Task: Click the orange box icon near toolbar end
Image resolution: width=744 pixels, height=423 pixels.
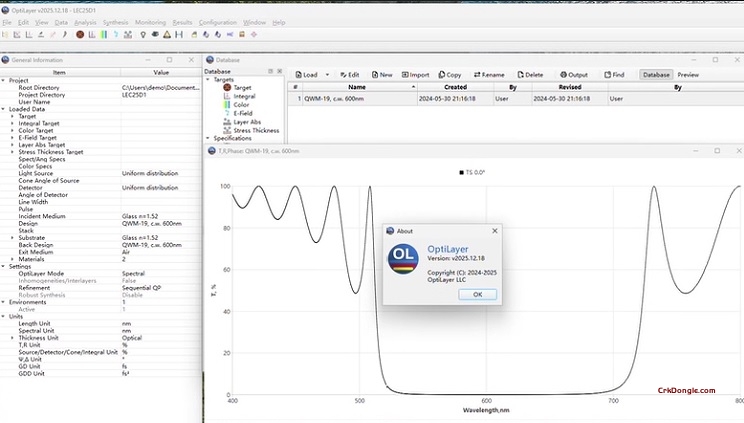Action: click(x=242, y=35)
